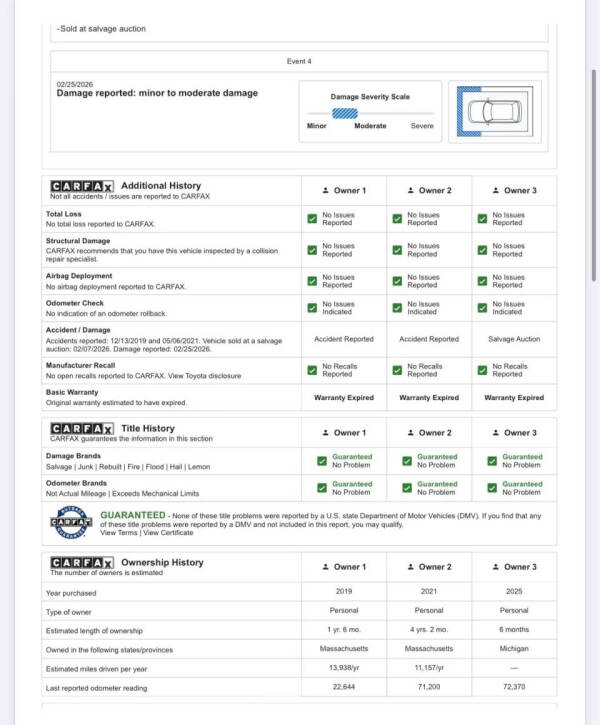This screenshot has width=600, height=725.
Task: Click the Manufacturer Recall green check for Owner 3
Action: pos(483,370)
